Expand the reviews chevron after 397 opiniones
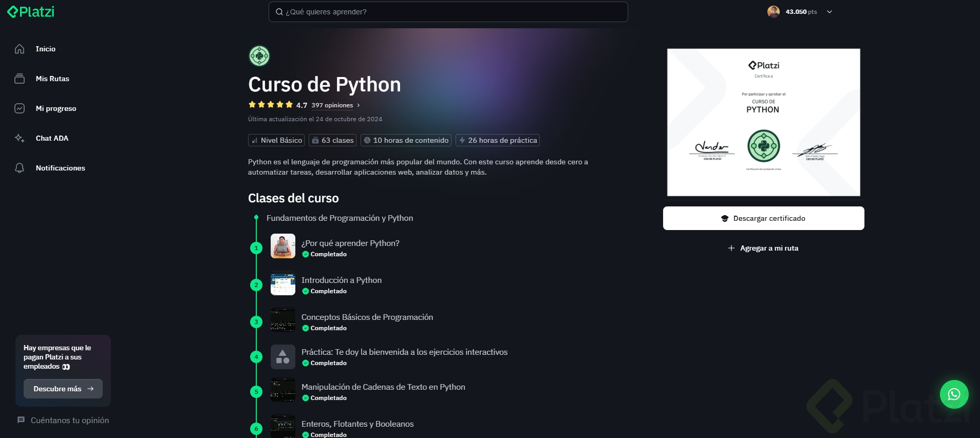 [x=358, y=105]
